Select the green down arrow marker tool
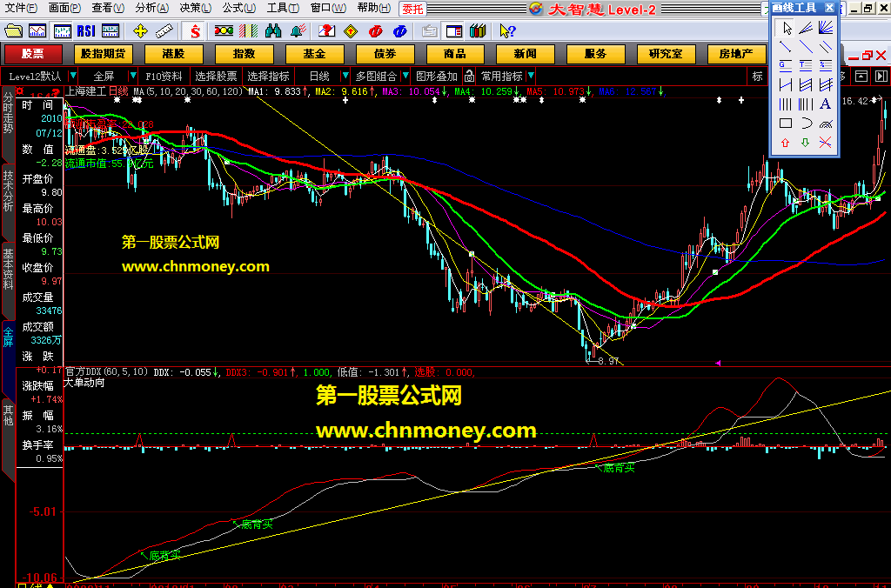The width and height of the screenshot is (891, 588). (x=806, y=143)
